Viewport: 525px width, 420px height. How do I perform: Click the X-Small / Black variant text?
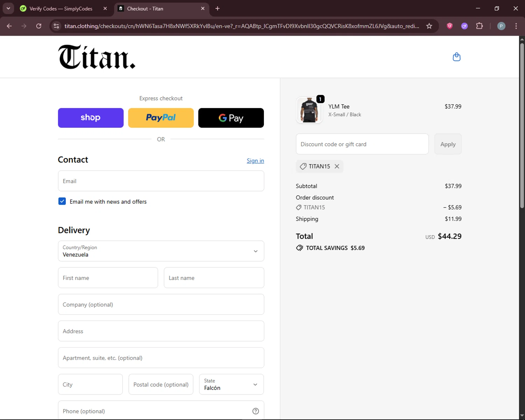coord(345,114)
